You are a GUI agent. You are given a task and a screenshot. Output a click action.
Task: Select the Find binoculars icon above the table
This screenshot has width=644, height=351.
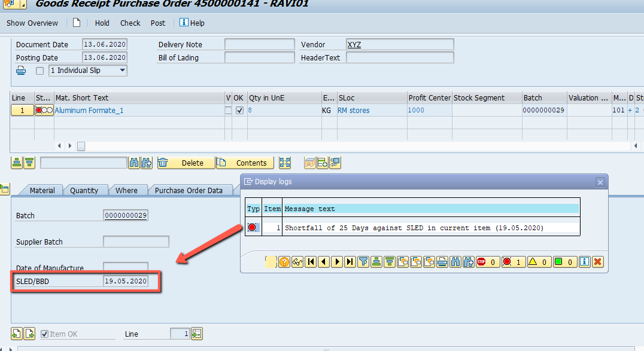coord(134,162)
